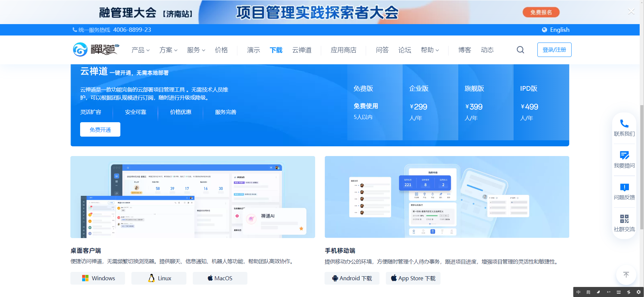Viewport: 644px width, 297px height.
Task: Click App Store 下载 button
Action: pos(413,278)
